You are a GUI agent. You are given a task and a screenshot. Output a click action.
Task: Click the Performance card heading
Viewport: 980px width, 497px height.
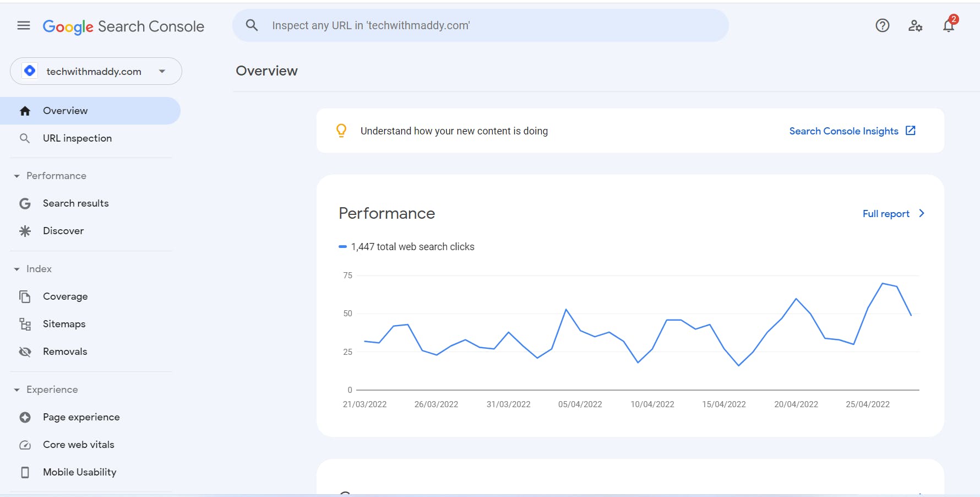387,213
